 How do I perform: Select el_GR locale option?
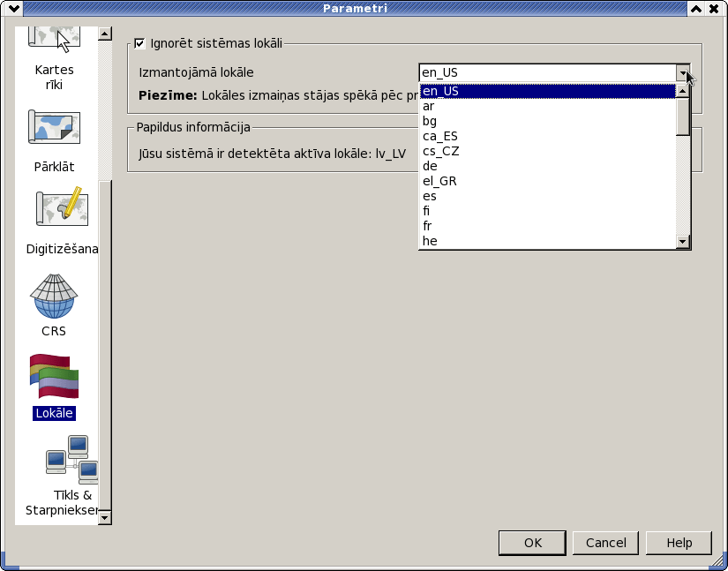[548, 181]
